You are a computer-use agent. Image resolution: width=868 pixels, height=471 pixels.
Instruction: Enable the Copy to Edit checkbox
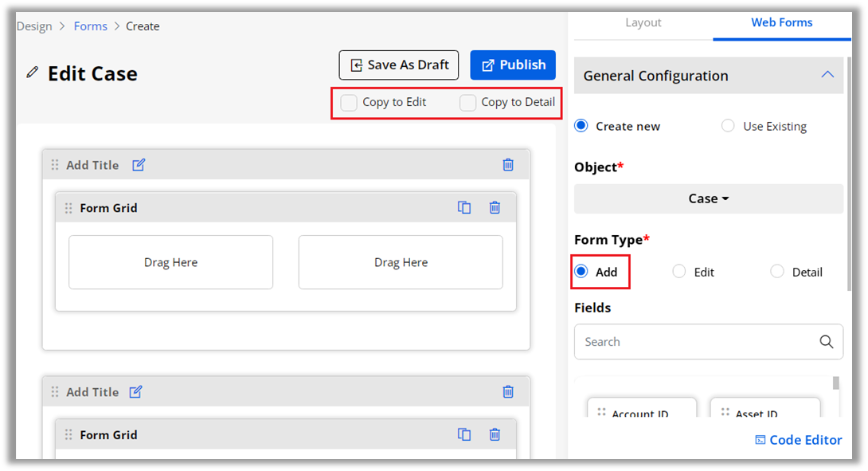pyautogui.click(x=349, y=103)
